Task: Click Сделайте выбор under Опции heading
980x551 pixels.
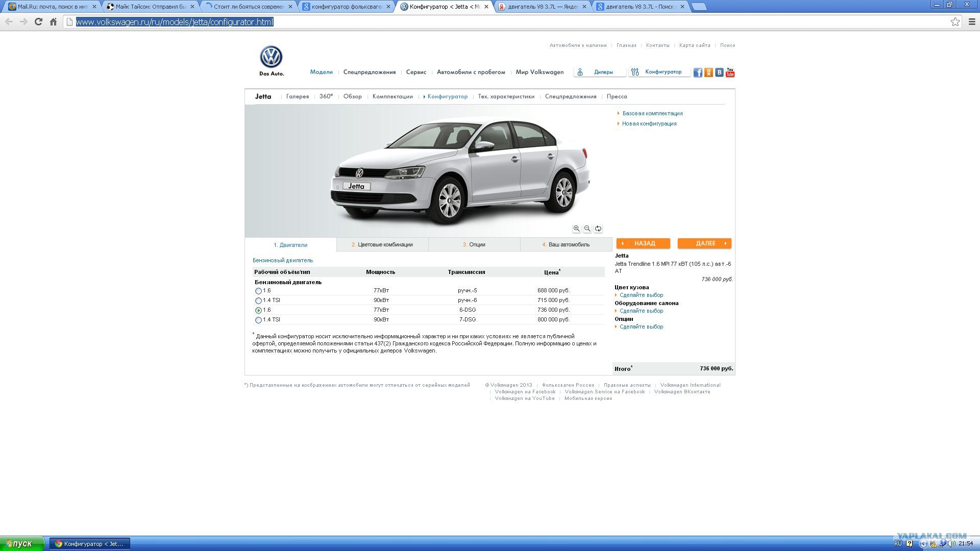Action: [x=642, y=327]
